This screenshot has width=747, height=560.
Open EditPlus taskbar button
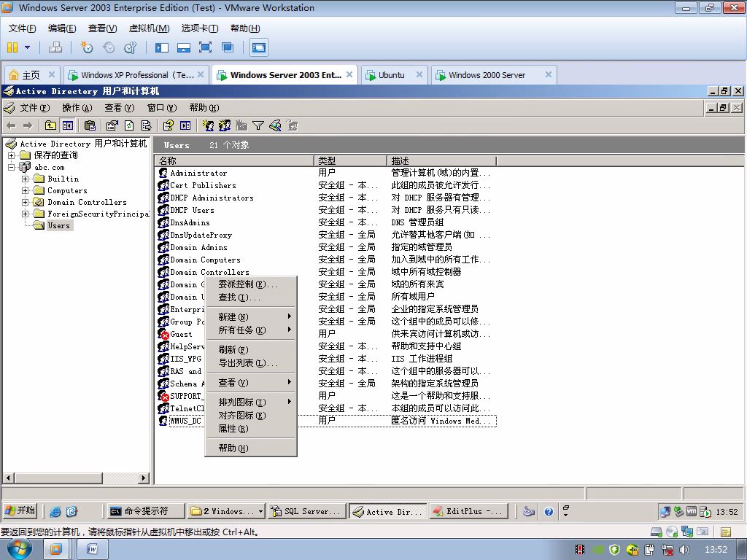click(468, 511)
